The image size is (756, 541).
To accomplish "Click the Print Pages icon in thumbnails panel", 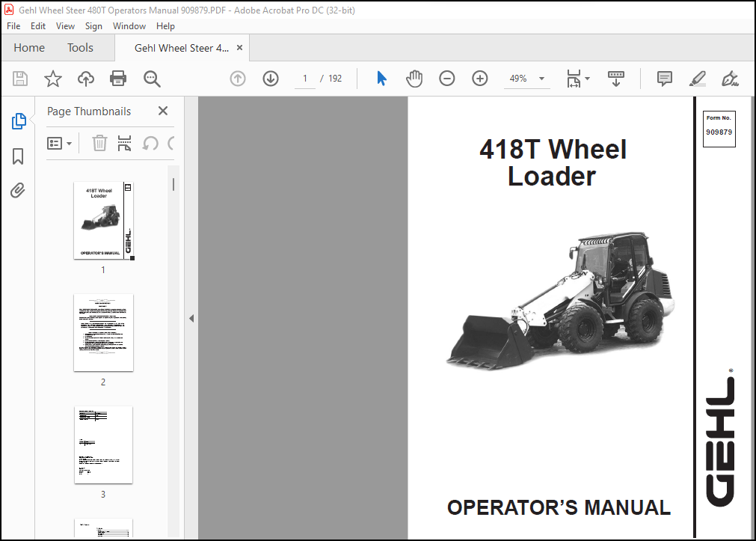I will (x=124, y=143).
